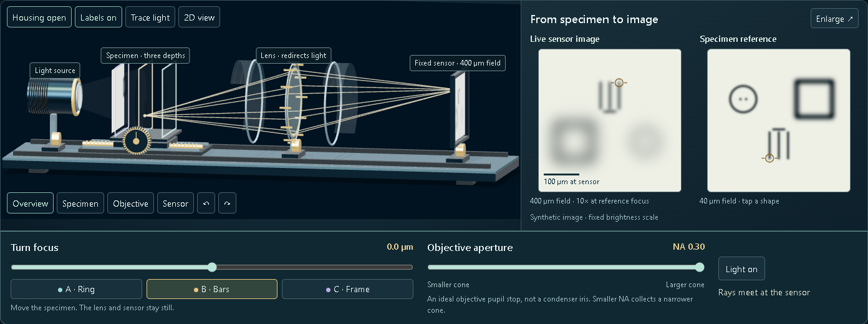This screenshot has height=324, width=868.
Task: Switch to 2D view
Action: pyautogui.click(x=199, y=17)
